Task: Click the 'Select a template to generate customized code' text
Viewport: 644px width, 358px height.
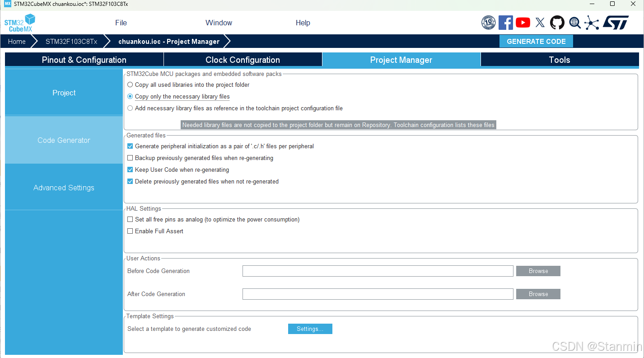Action: (189, 329)
